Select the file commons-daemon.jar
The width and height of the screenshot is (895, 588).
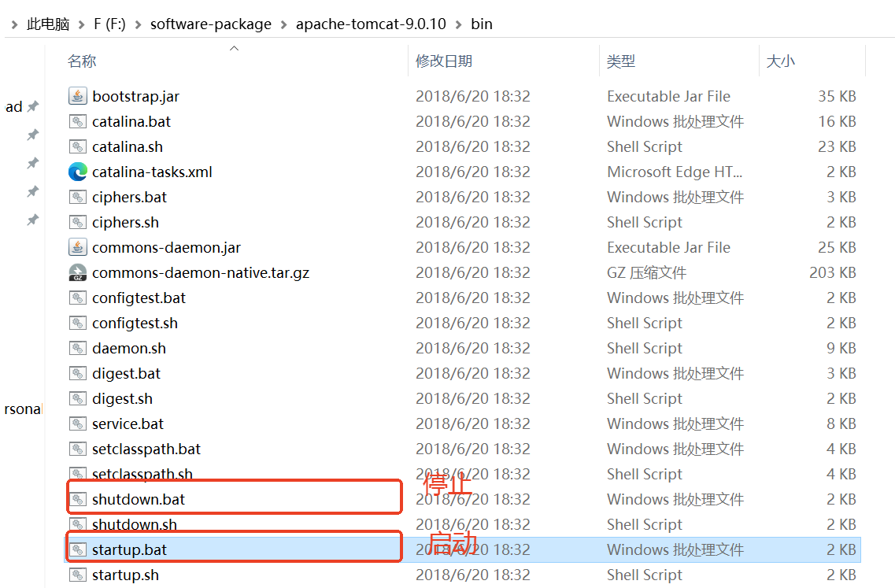click(x=166, y=247)
